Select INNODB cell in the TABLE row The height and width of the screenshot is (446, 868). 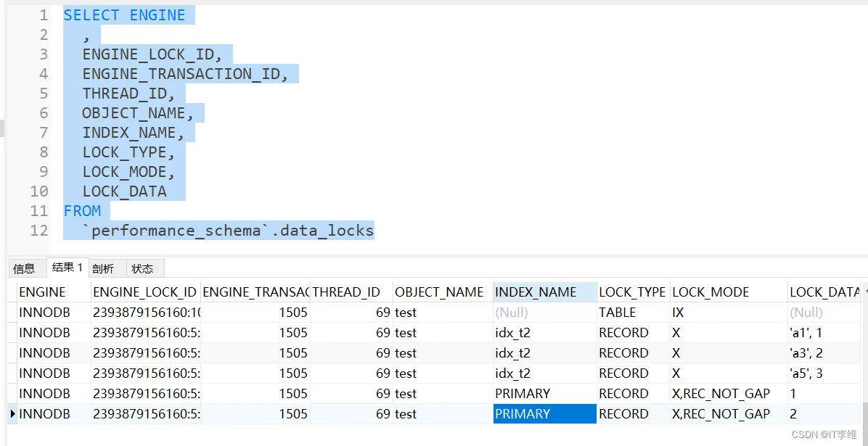pos(54,312)
